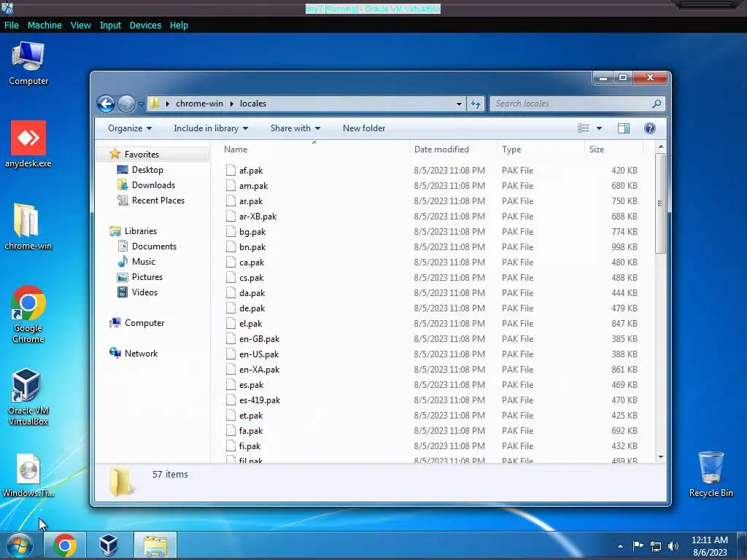The image size is (747, 560).
Task: Click the taskbar clock 12:11 AM
Action: coord(709,540)
